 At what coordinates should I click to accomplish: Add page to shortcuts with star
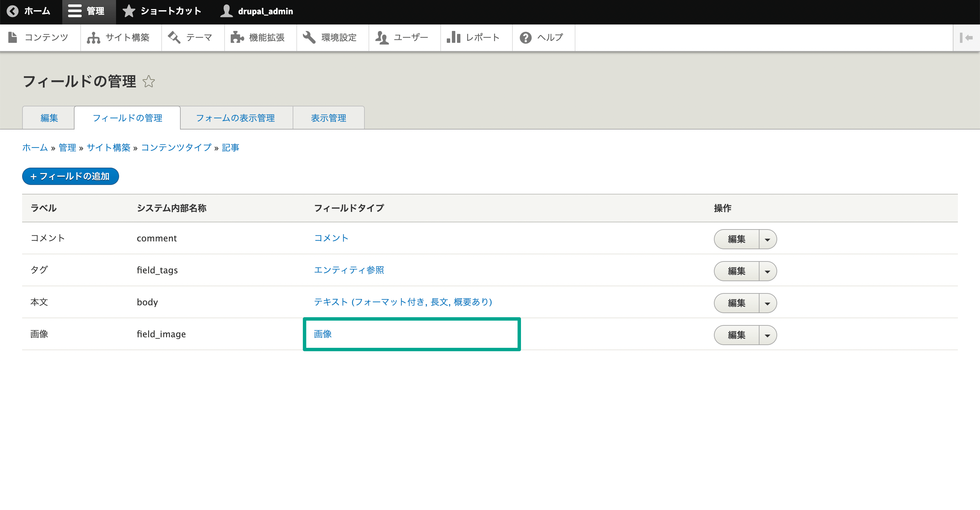149,82
